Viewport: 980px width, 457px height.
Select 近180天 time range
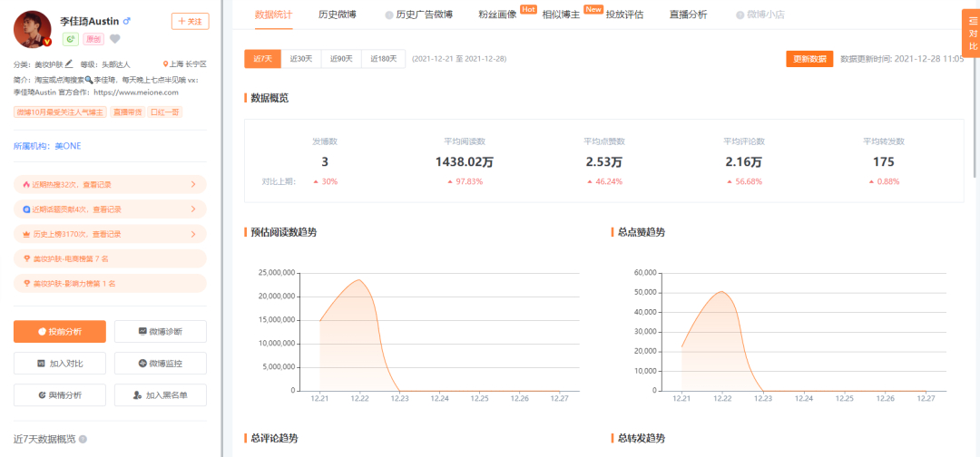pos(383,59)
